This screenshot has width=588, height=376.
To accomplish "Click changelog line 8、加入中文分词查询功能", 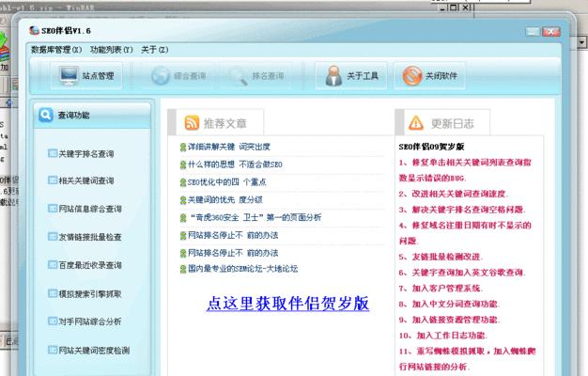I will click(449, 304).
